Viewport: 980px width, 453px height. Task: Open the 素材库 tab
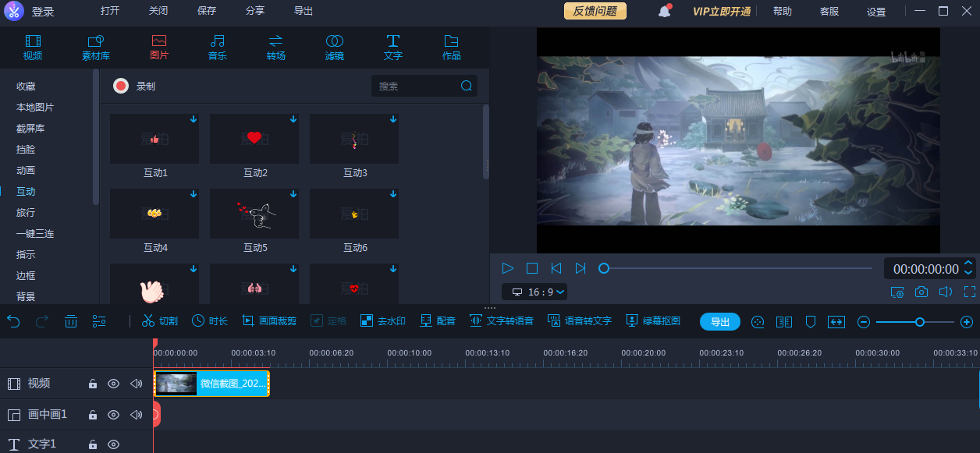96,47
